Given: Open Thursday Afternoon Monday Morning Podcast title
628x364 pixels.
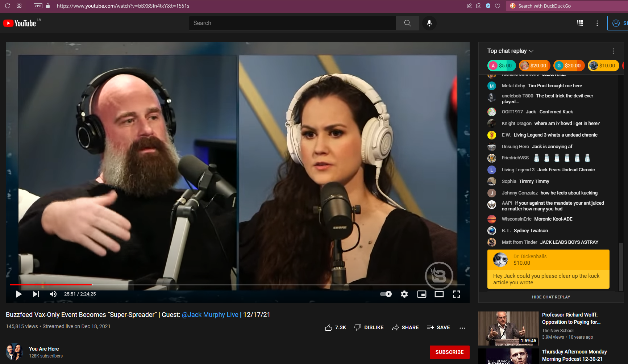Looking at the screenshot, I should coord(574,355).
